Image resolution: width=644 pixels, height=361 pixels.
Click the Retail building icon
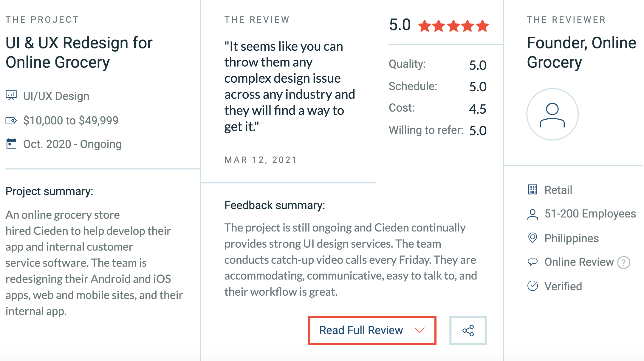[x=532, y=189]
